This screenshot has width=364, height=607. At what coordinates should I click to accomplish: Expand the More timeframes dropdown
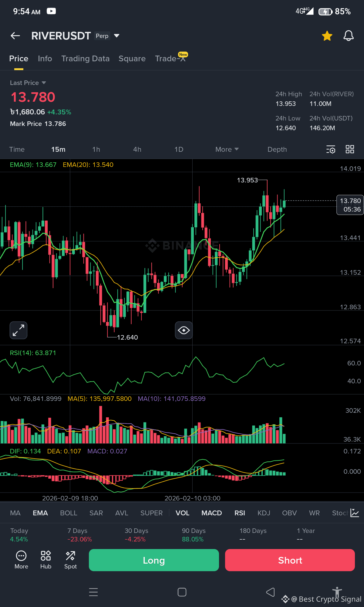227,149
